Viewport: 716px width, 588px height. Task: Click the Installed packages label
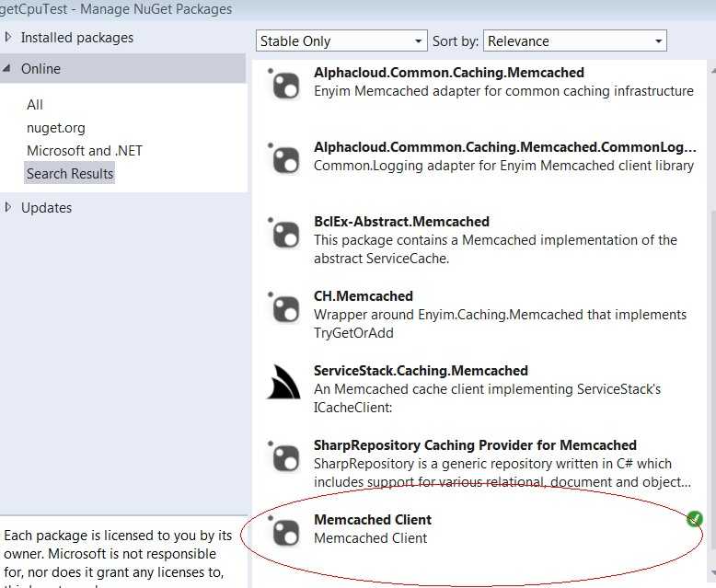[77, 38]
